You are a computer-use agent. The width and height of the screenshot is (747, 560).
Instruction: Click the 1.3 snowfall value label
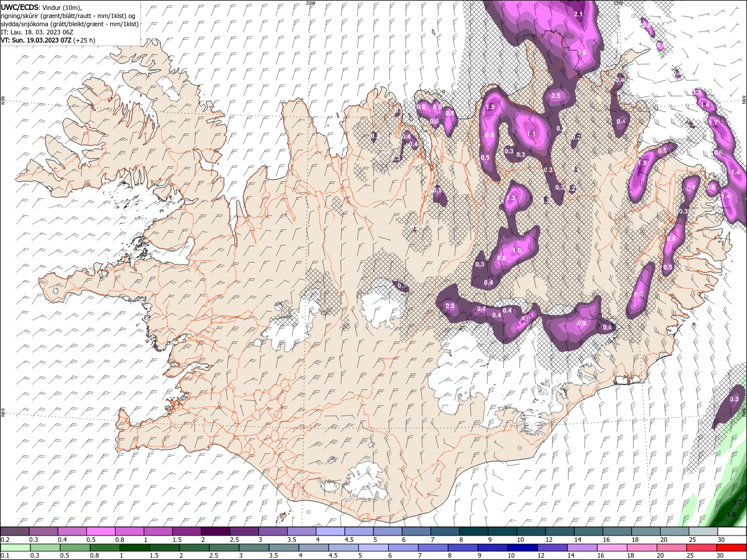point(511,198)
